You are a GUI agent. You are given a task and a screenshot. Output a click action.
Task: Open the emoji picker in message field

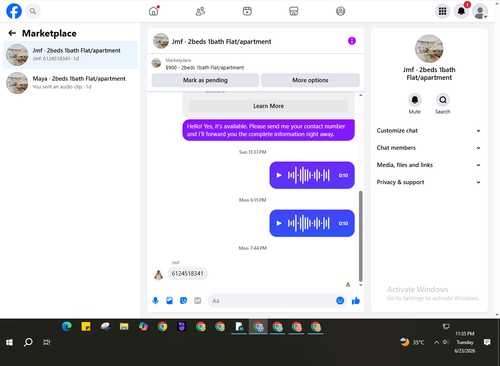click(x=340, y=301)
